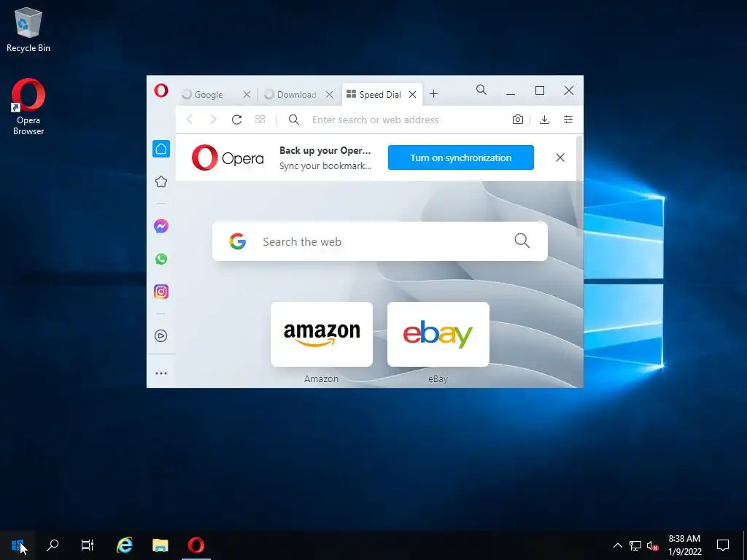Image resolution: width=747 pixels, height=560 pixels.
Task: Open WhatsApp in the sidebar
Action: pos(161,259)
